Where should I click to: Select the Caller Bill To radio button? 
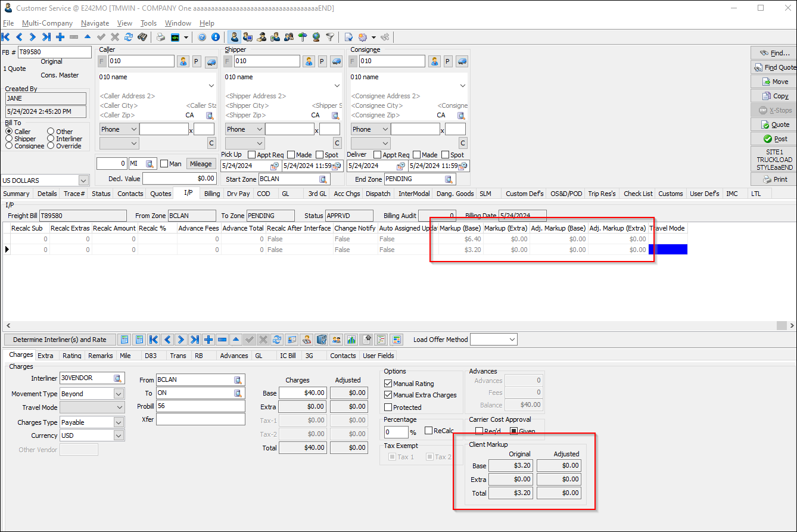tap(9, 132)
